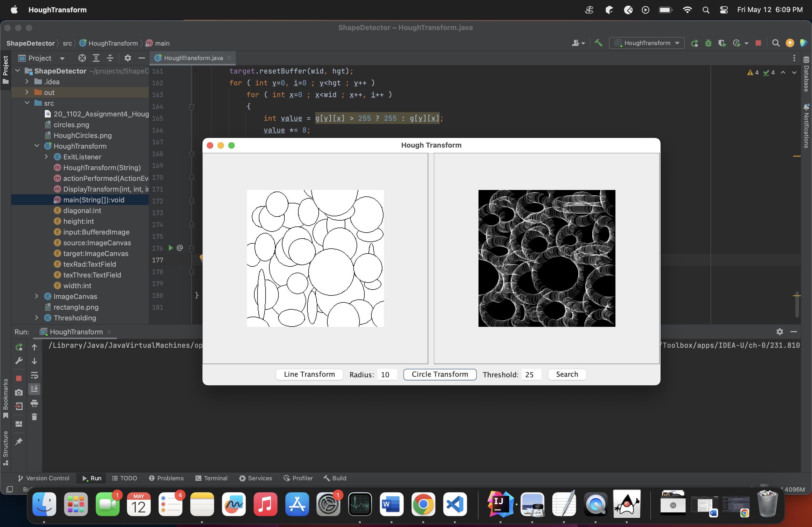Toggle pin tab in Run panel
Viewport: 812px width, 527px height.
coord(19,441)
